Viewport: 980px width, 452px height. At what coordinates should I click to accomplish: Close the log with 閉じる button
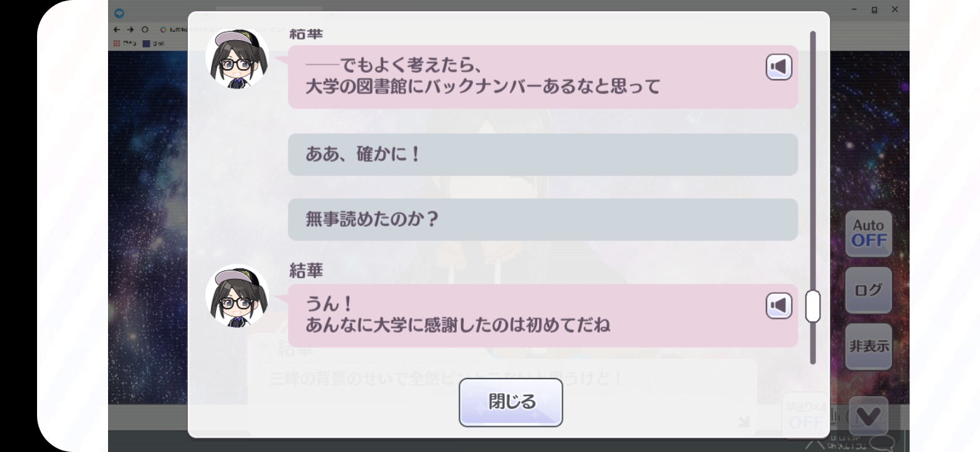[511, 402]
